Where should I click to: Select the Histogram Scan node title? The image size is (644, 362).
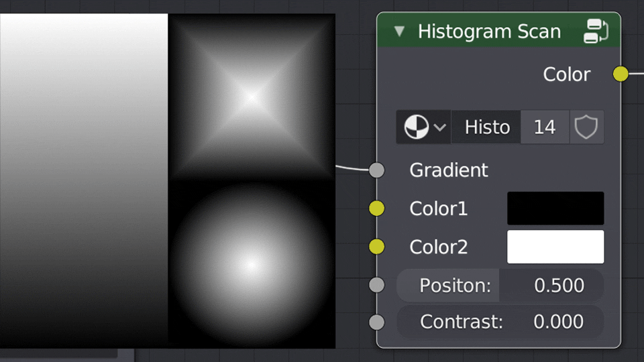(x=489, y=32)
